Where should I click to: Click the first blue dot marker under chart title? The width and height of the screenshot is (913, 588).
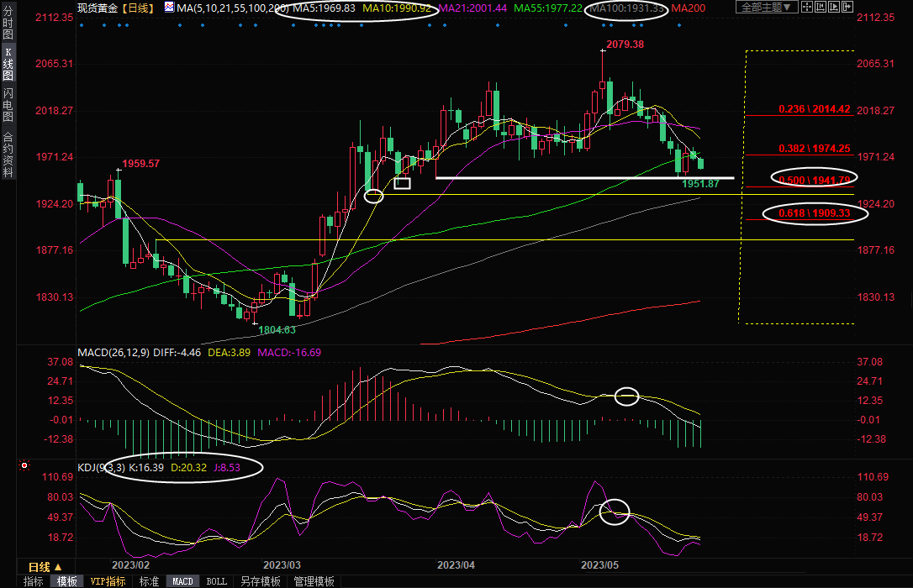[82, 25]
